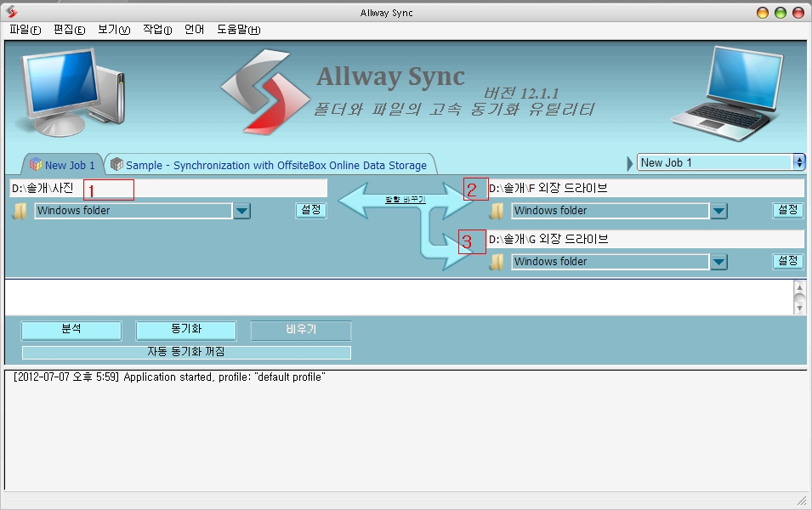
Task: Click the orange minimize window button
Action: (x=763, y=13)
